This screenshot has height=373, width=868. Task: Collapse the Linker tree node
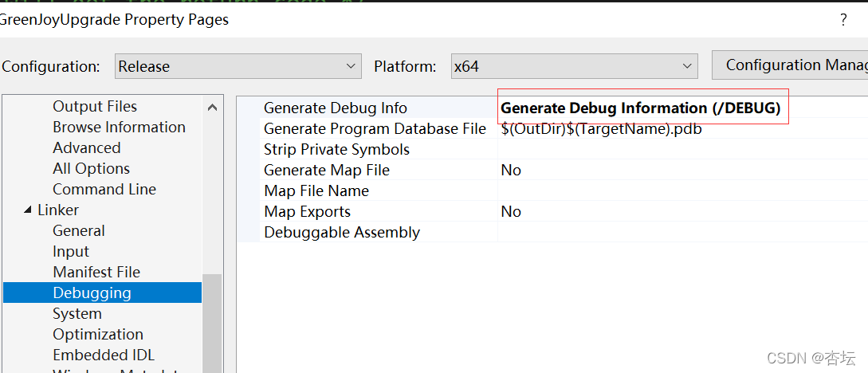coord(28,210)
